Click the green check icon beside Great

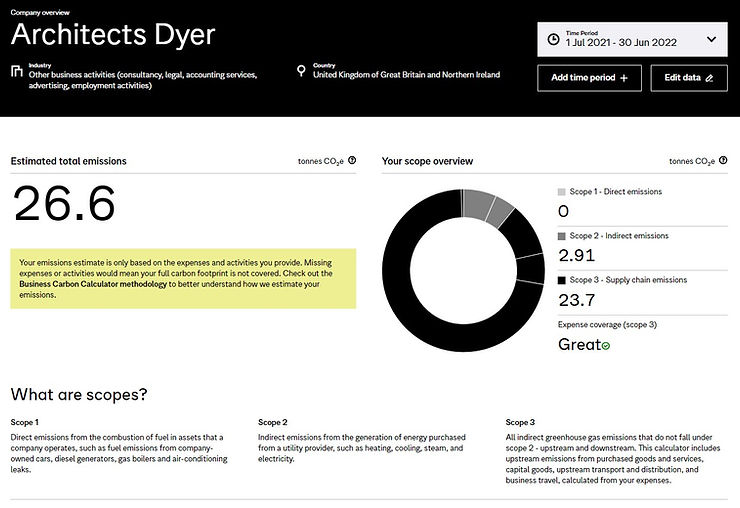click(x=606, y=346)
